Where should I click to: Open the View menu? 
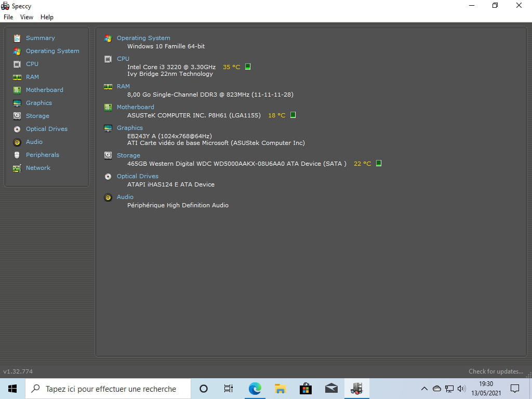click(x=26, y=17)
